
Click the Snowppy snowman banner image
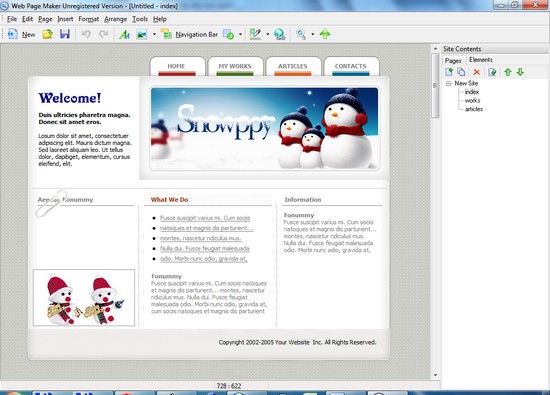coord(264,129)
